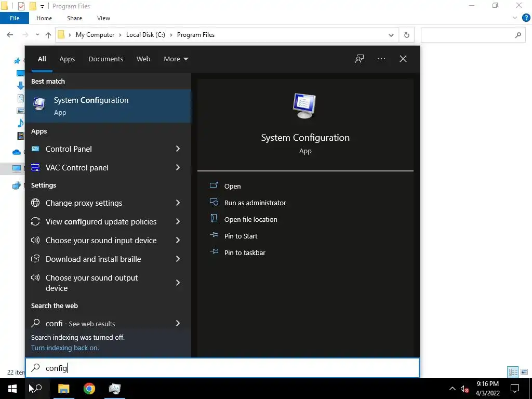The height and width of the screenshot is (399, 532).
Task: Expand the confi web results arrow
Action: pos(178,323)
